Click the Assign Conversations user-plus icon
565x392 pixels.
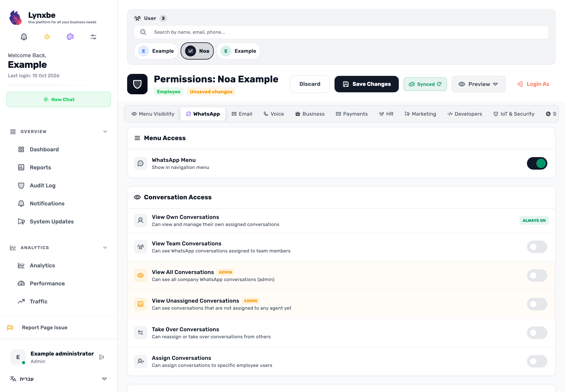(x=140, y=361)
